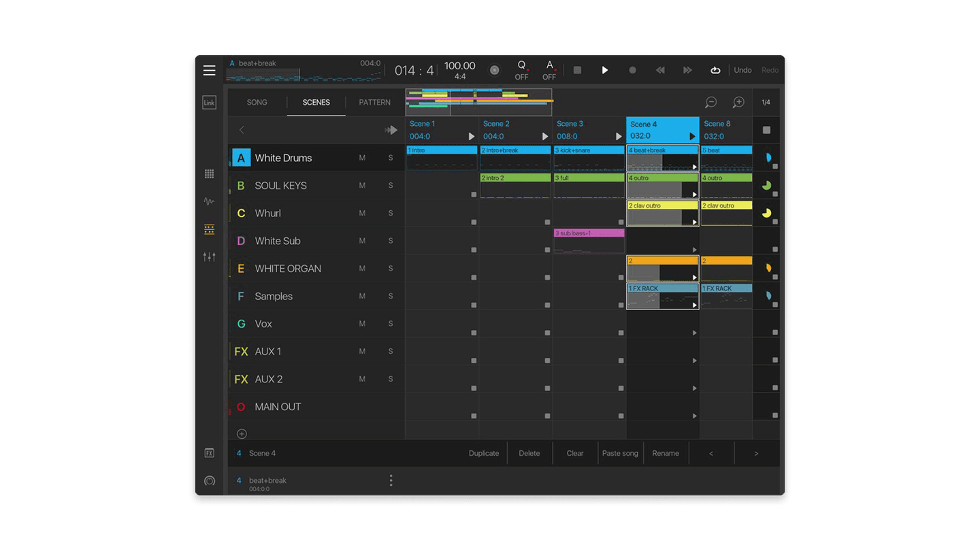This screenshot has height=551, width=980.
Task: Switch to the PATTERN tab
Action: click(x=374, y=102)
